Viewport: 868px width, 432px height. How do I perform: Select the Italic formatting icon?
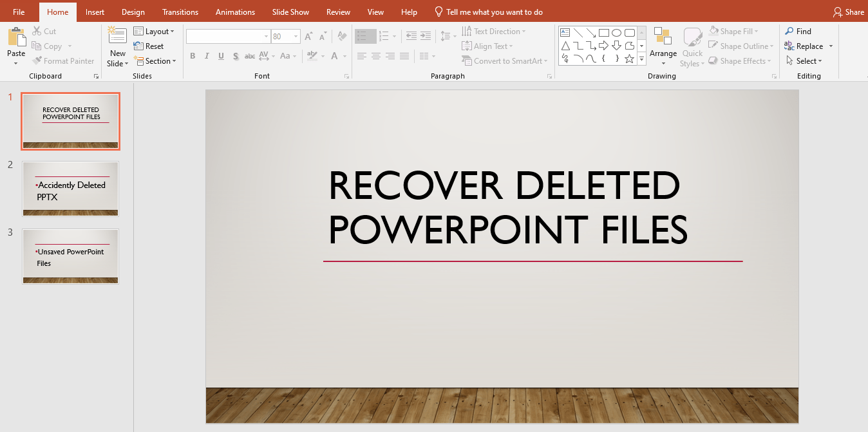pyautogui.click(x=206, y=57)
